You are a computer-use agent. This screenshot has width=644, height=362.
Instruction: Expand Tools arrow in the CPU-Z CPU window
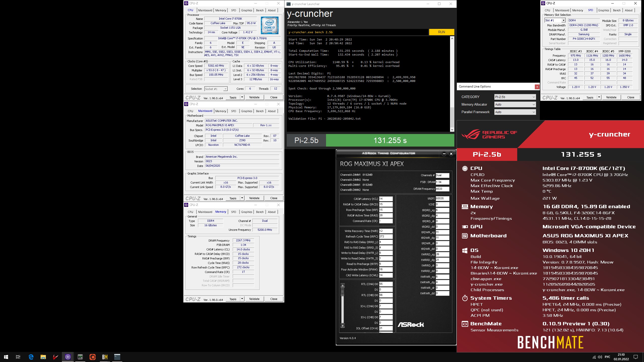click(242, 97)
